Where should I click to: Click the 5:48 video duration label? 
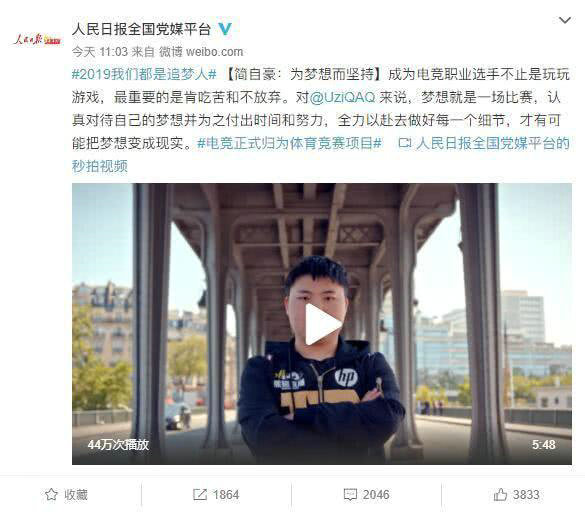coord(544,444)
